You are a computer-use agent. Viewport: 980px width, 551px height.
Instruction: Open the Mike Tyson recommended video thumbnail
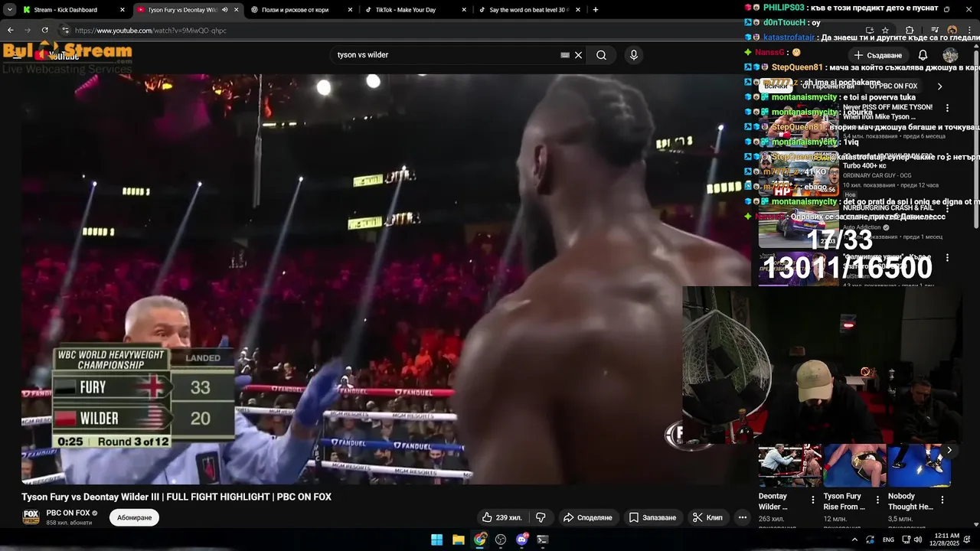(x=799, y=124)
